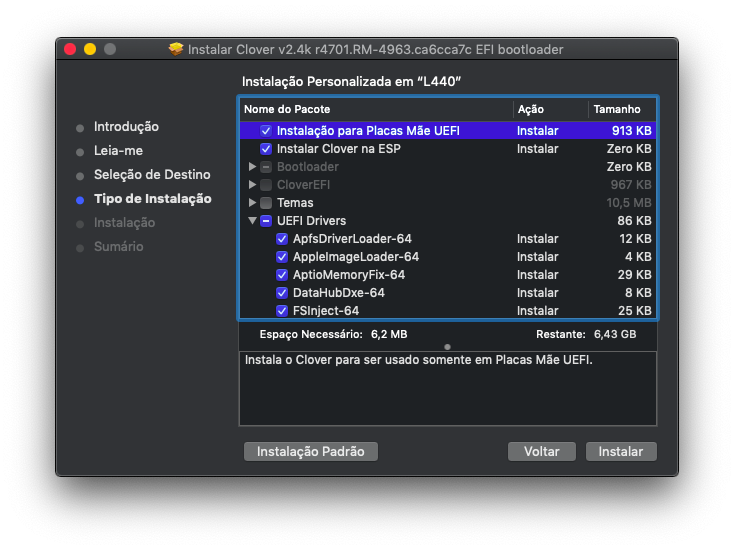Image resolution: width=734 pixels, height=550 pixels.
Task: Go back with the Voltar button
Action: coord(542,451)
